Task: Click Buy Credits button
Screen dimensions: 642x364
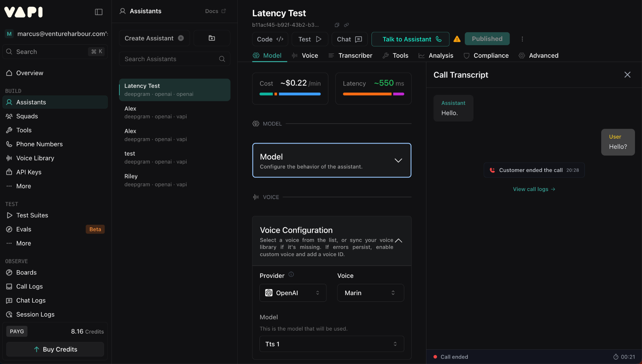Action: (x=55, y=349)
